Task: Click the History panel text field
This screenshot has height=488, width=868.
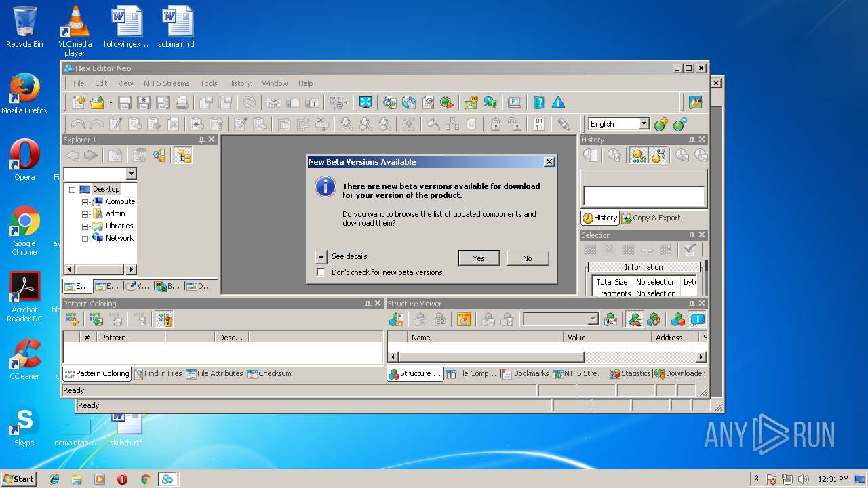Action: pyautogui.click(x=644, y=196)
